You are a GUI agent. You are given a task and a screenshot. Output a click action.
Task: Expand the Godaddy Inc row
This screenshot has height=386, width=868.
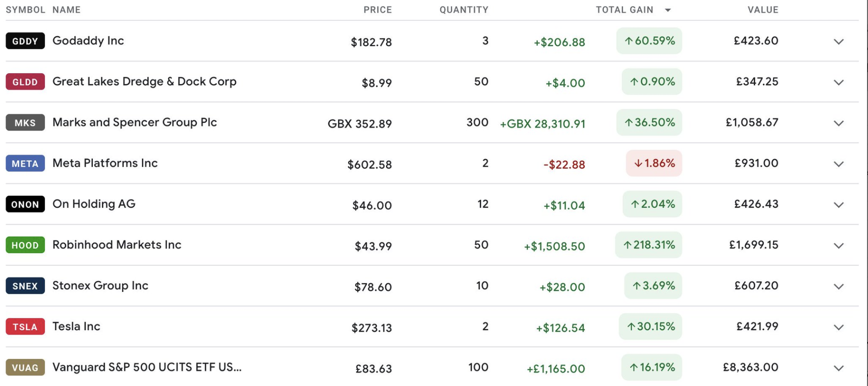click(x=838, y=42)
